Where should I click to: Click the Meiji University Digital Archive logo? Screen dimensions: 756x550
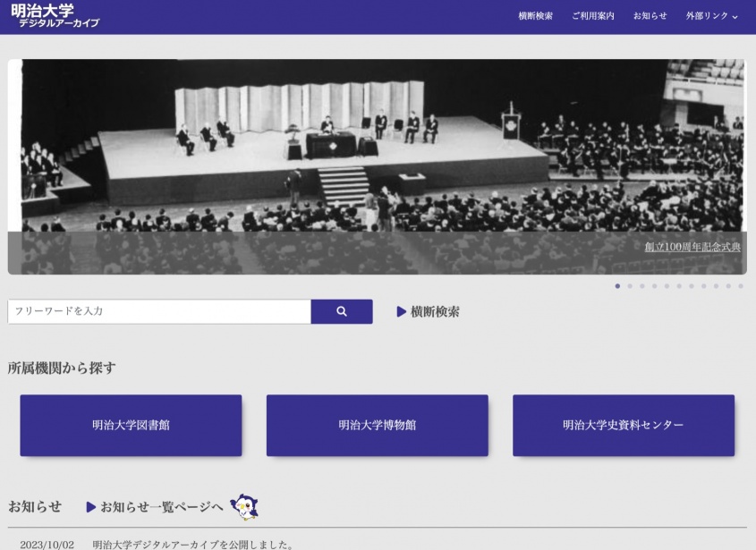[x=55, y=16]
